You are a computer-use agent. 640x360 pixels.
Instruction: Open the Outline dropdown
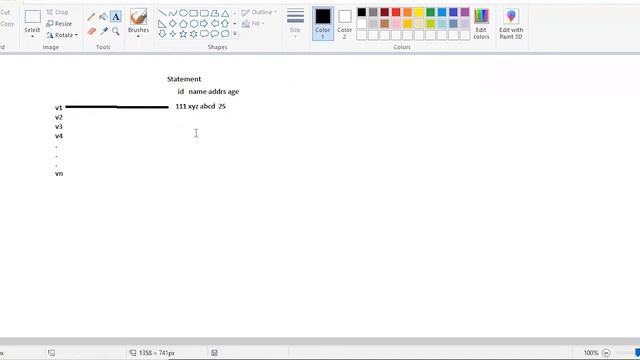(259, 12)
